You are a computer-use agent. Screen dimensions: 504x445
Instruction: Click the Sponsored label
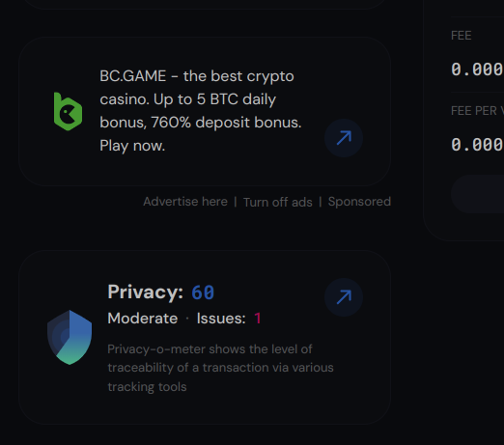click(x=359, y=202)
